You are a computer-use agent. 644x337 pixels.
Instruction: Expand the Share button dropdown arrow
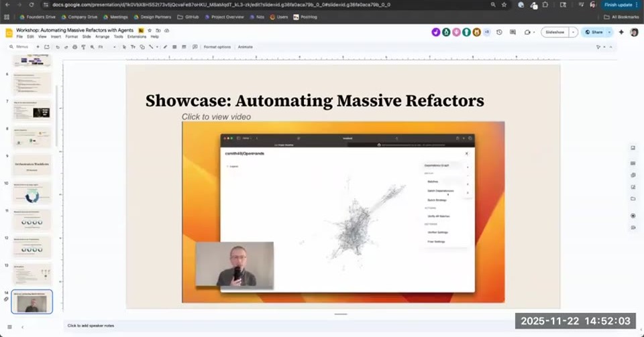pyautogui.click(x=610, y=32)
